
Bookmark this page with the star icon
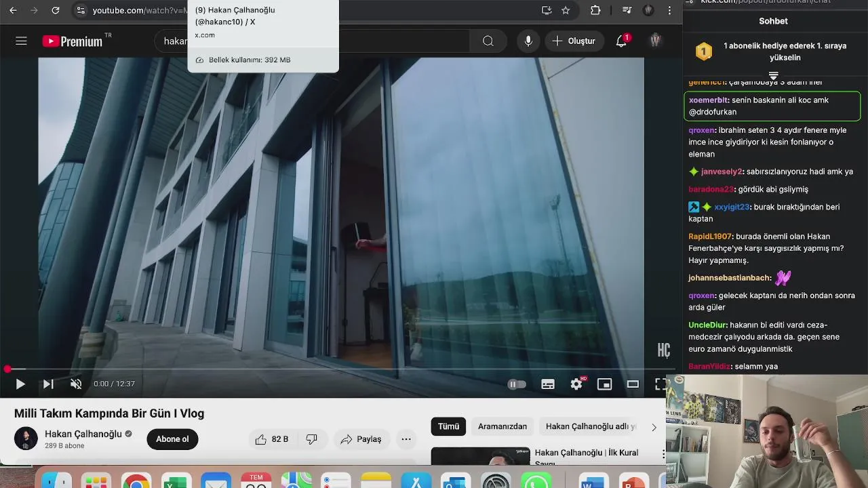pos(566,10)
